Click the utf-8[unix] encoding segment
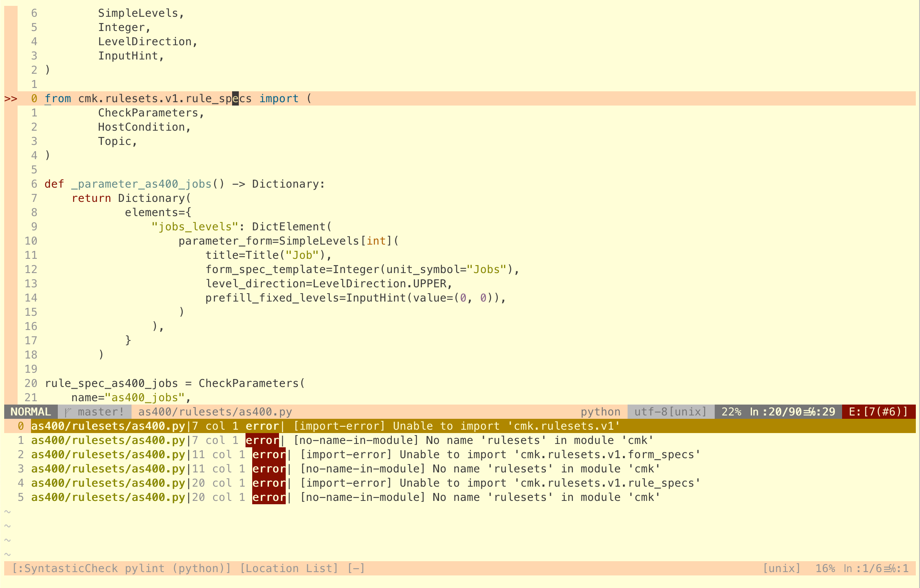The height and width of the screenshot is (588, 920). tap(670, 412)
